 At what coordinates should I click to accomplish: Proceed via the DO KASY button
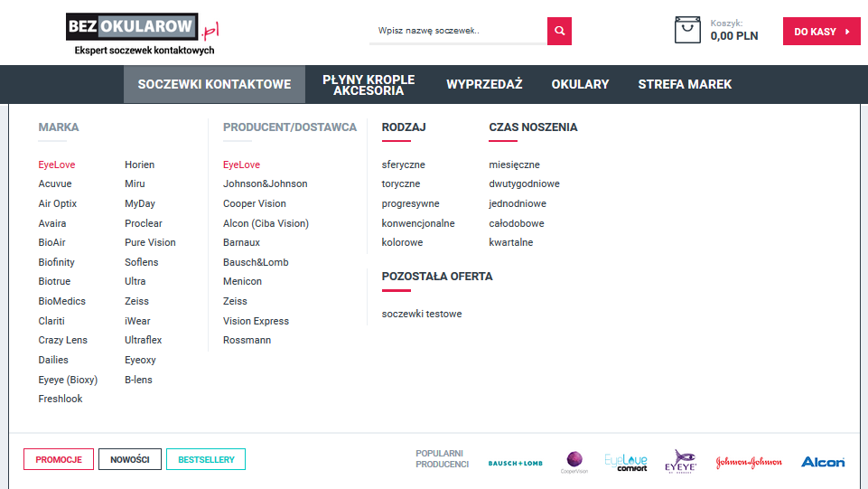(x=822, y=32)
